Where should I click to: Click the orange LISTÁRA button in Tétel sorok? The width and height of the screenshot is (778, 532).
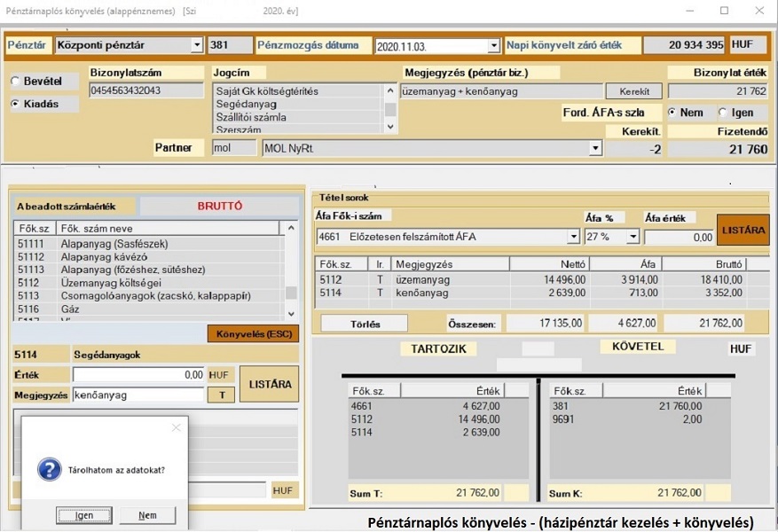(x=744, y=229)
